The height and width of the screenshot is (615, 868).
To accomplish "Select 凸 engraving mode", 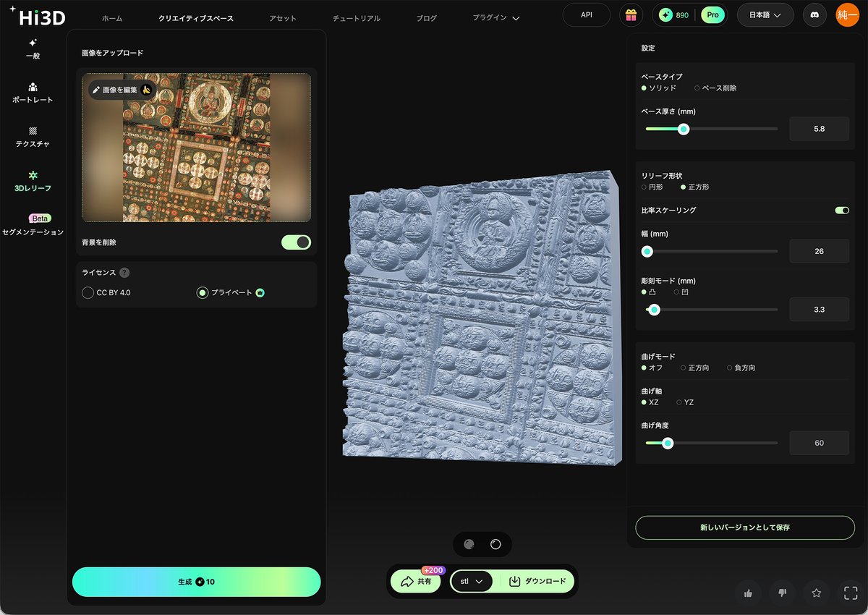I will (648, 292).
